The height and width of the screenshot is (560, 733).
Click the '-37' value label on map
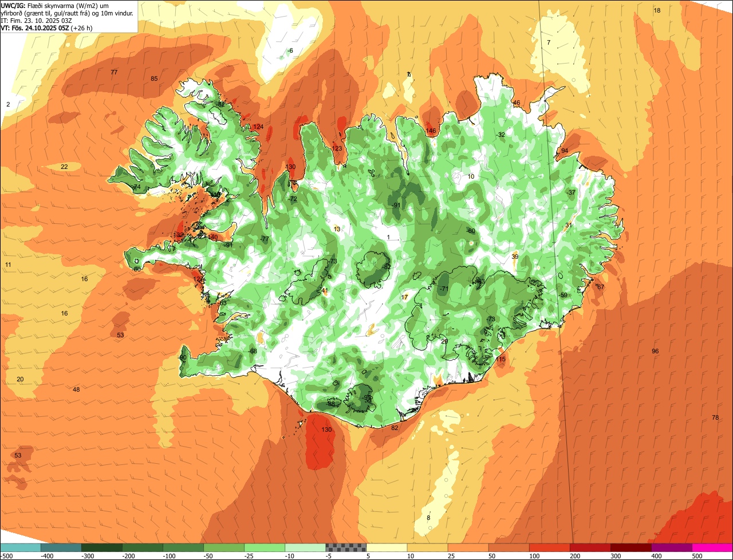point(570,192)
